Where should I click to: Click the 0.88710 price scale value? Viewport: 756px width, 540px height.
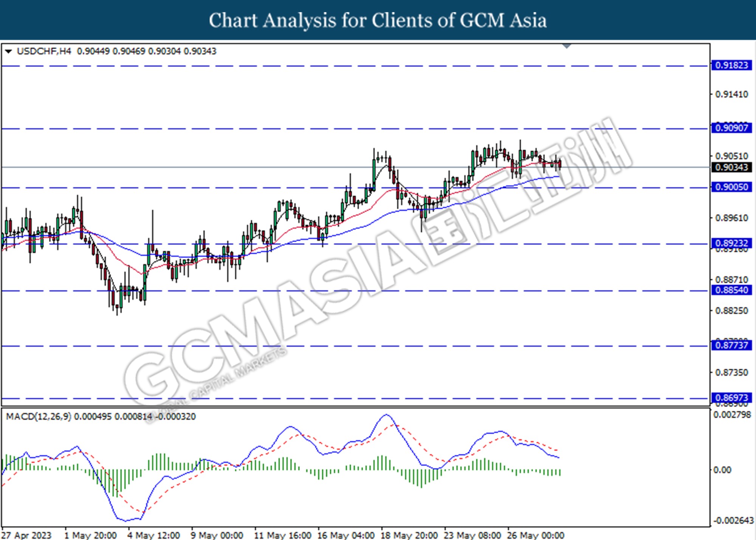pos(731,279)
